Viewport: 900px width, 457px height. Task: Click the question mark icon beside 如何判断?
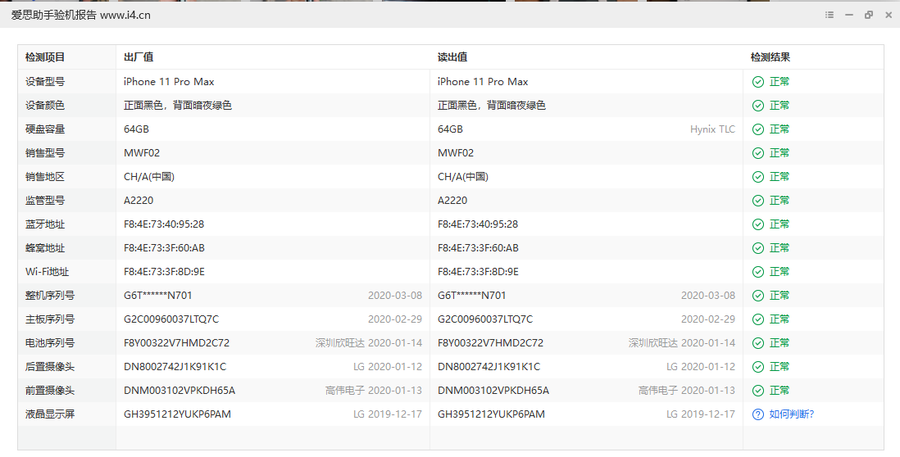point(758,414)
